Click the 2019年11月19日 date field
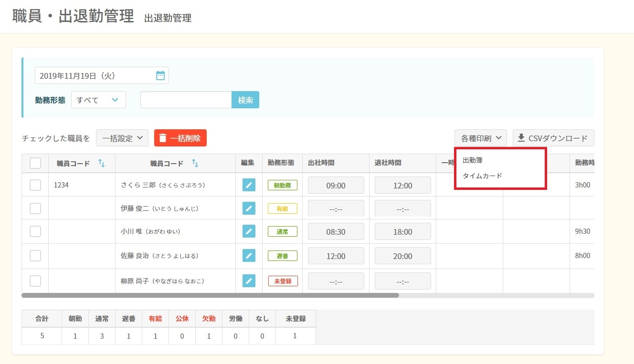This screenshot has width=634, height=364. [102, 75]
